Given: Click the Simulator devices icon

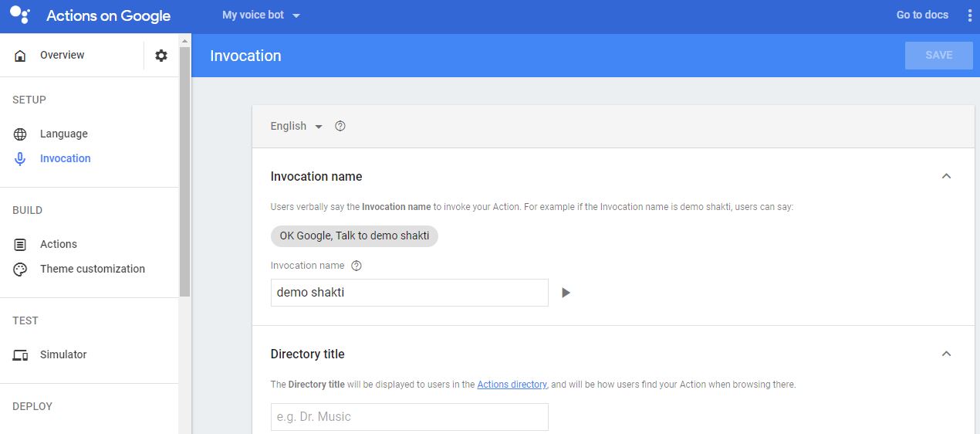Looking at the screenshot, I should click(20, 355).
